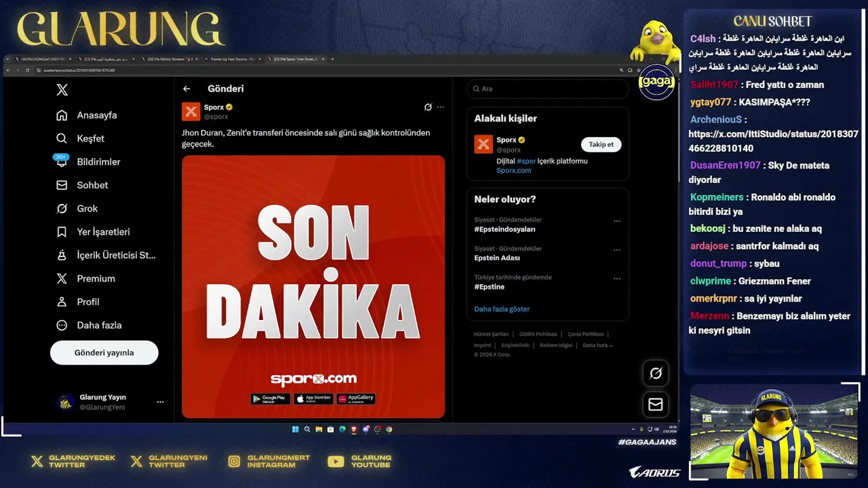The width and height of the screenshot is (868, 488).
Task: Open options for #Epsteindosyaları trend
Action: pos(616,221)
